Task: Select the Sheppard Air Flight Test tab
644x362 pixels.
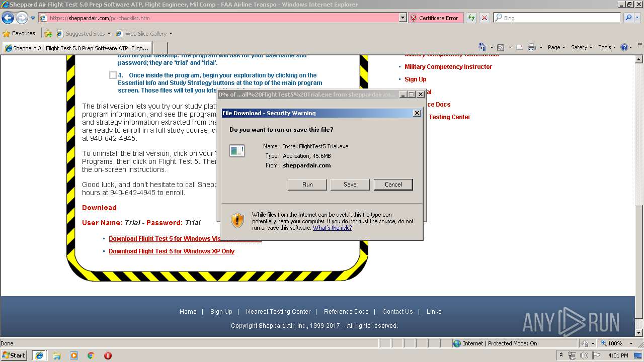Action: tap(77, 48)
